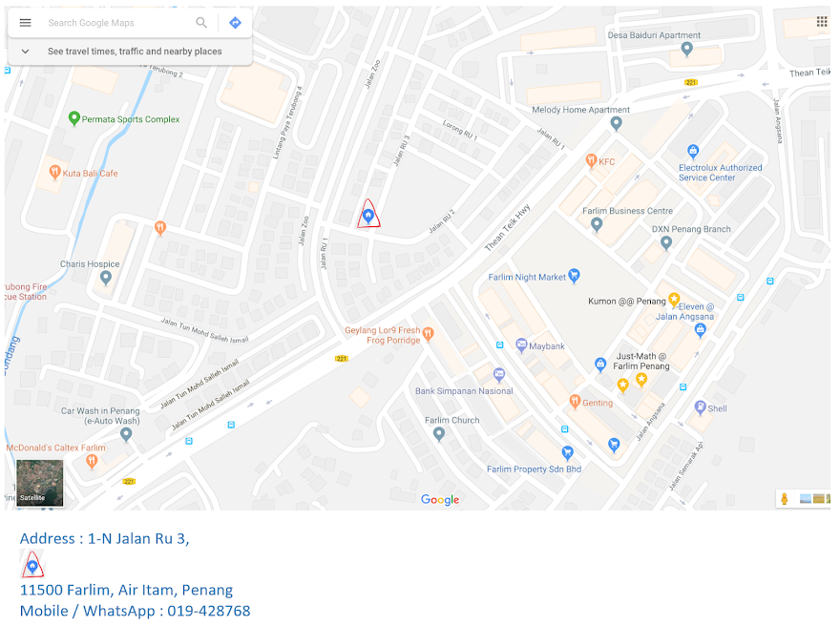Open directions with the blue arrow icon
Viewport: 840px width, 626px height.
pos(235,23)
